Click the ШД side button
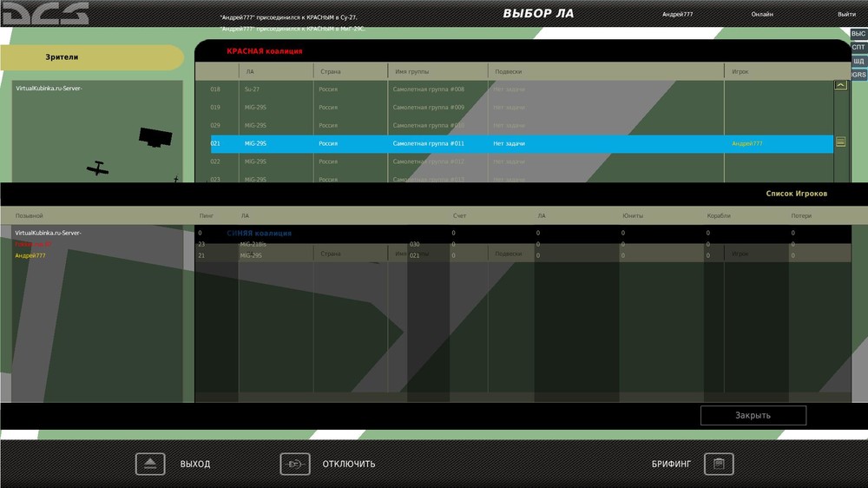Screen dimensions: 868x488 (x=858, y=61)
